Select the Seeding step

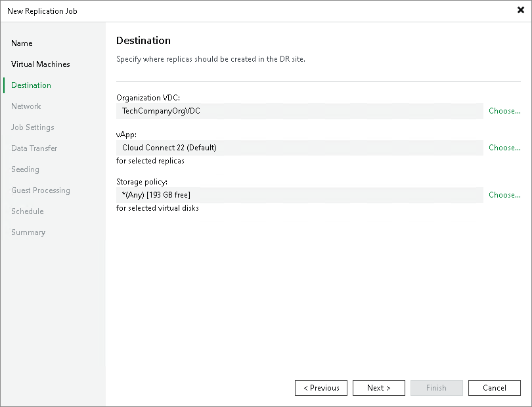coord(25,169)
